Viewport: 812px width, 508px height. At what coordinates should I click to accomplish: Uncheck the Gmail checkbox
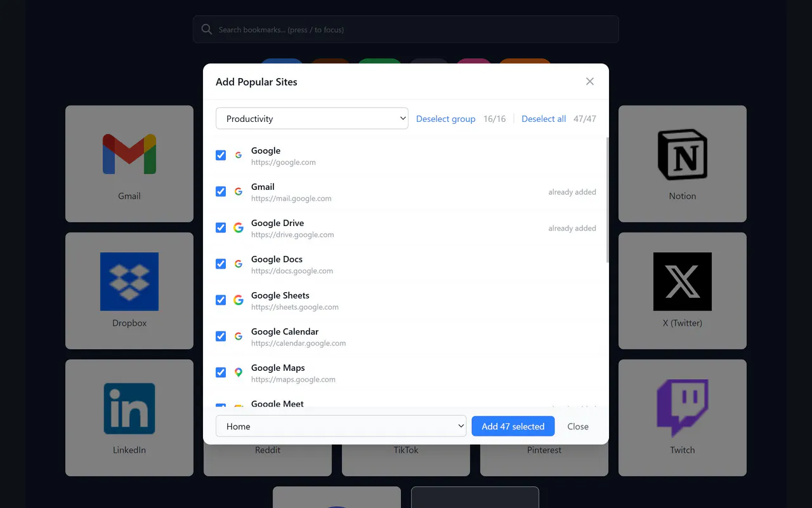coord(221,191)
